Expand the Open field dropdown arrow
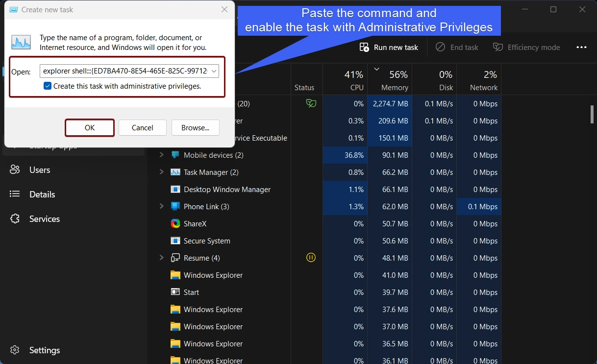This screenshot has width=597, height=364. (x=214, y=72)
